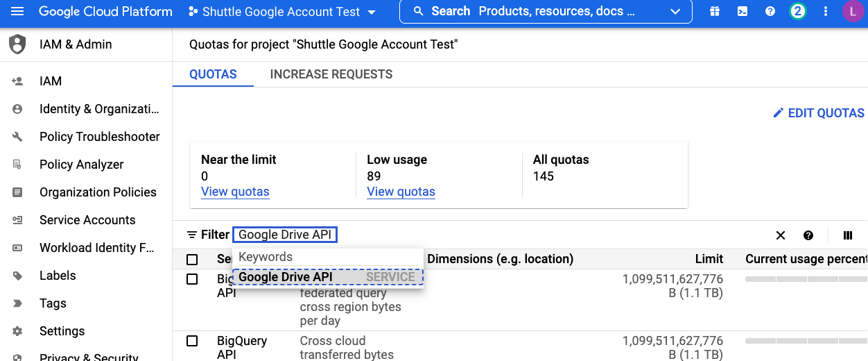Screen dimensions: 868x361
Task: Check the second BigQuery API row checkbox
Action: [192, 341]
